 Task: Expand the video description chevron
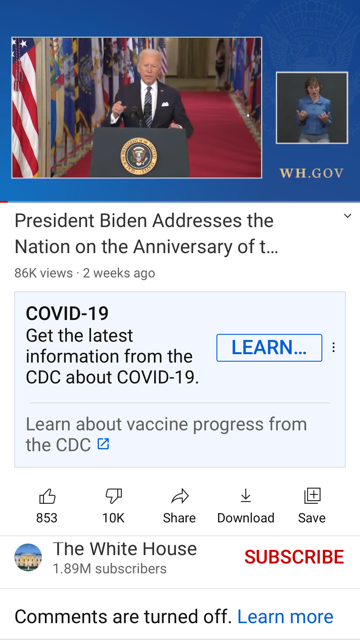click(x=347, y=216)
